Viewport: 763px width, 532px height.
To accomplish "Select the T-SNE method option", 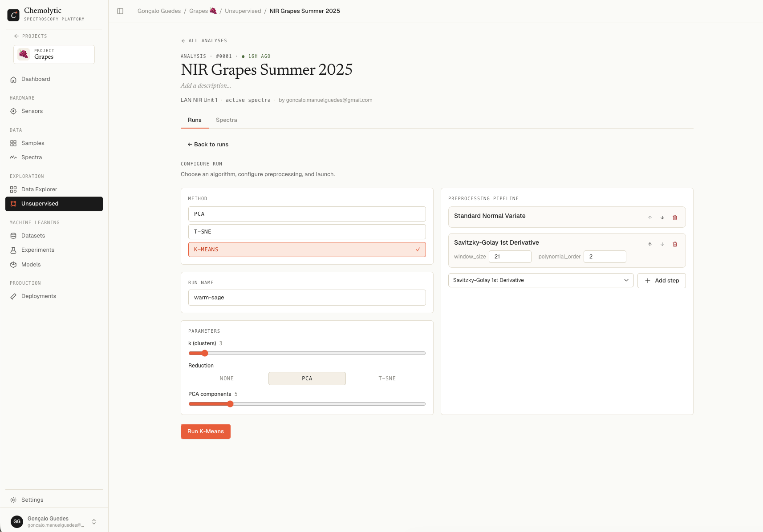I will coord(307,232).
